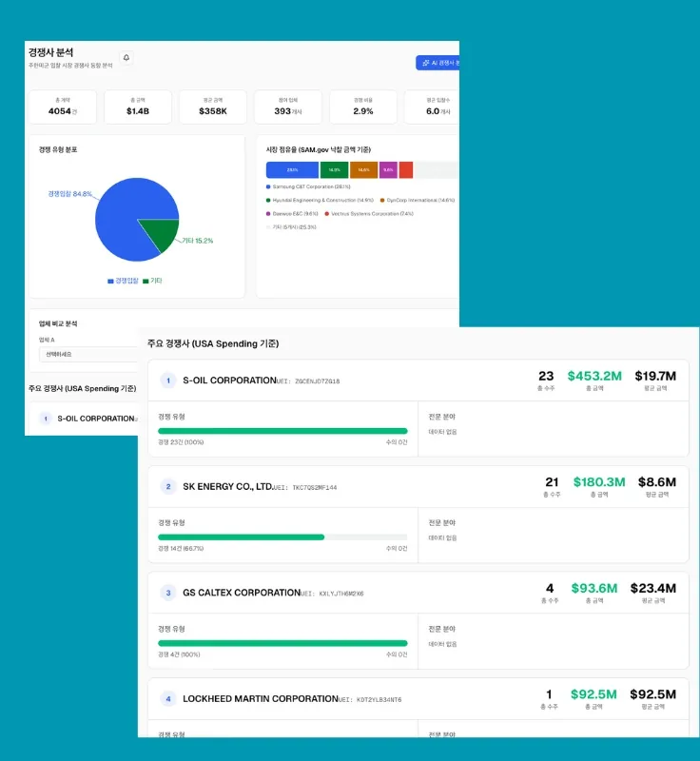This screenshot has height=761, width=700.
Task: Click the 2.9% 경쟁 비율 card
Action: click(x=363, y=107)
